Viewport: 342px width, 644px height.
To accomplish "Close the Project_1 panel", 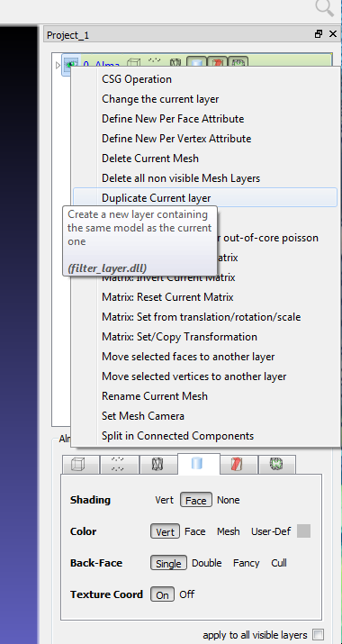I will (333, 34).
